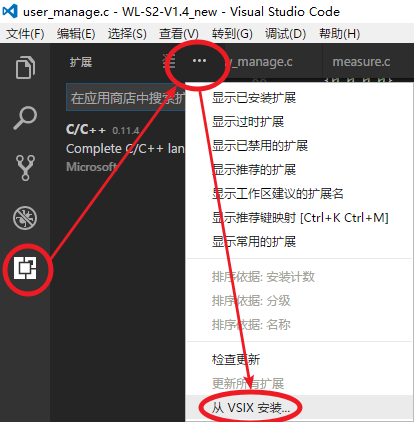Screen dimensions: 414x422
Task: Select 显示推荐键映射 menu item
Action: pyautogui.click(x=299, y=218)
